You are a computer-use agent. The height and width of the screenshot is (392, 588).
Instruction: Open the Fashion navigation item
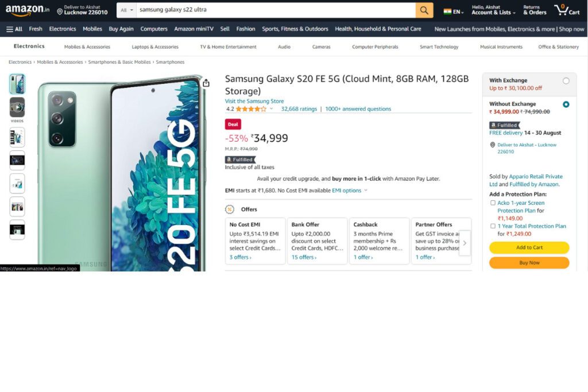[246, 29]
